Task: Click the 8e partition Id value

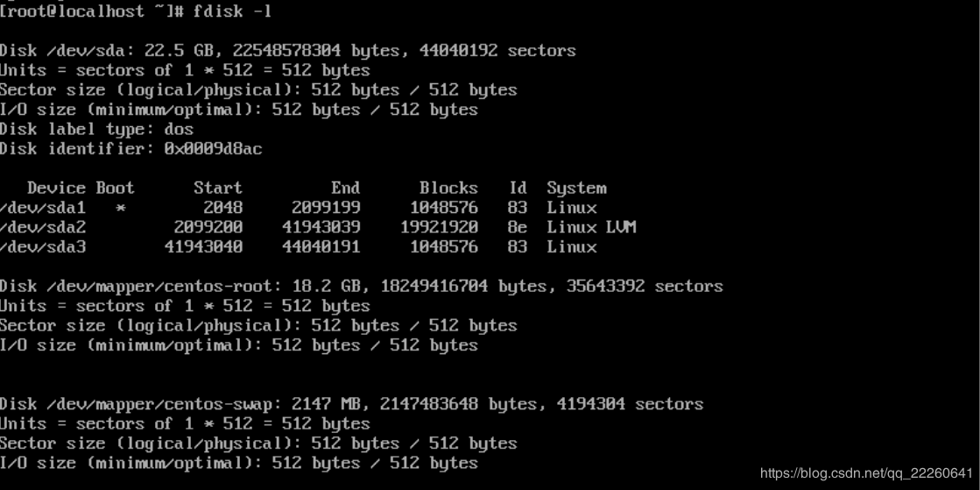Action: coord(518,227)
